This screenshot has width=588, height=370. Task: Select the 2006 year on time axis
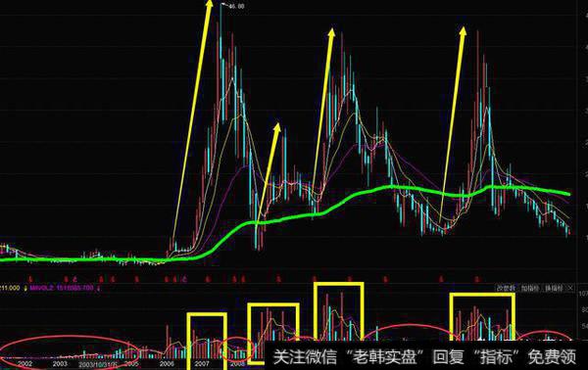pos(167,363)
